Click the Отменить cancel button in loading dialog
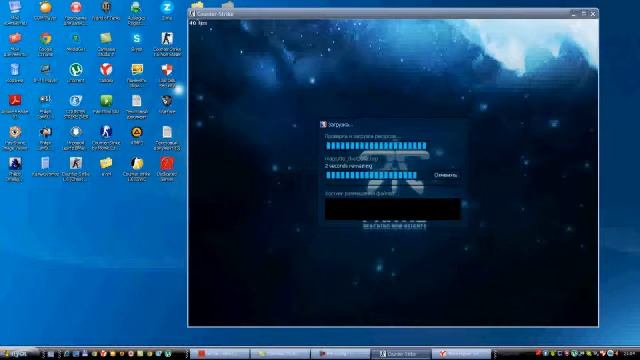640x360 pixels. coord(445,175)
